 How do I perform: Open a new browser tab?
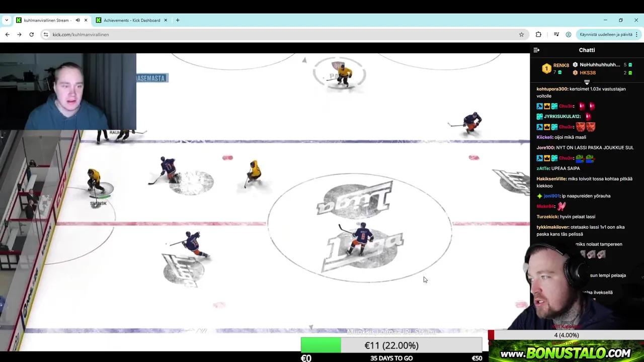tap(178, 20)
